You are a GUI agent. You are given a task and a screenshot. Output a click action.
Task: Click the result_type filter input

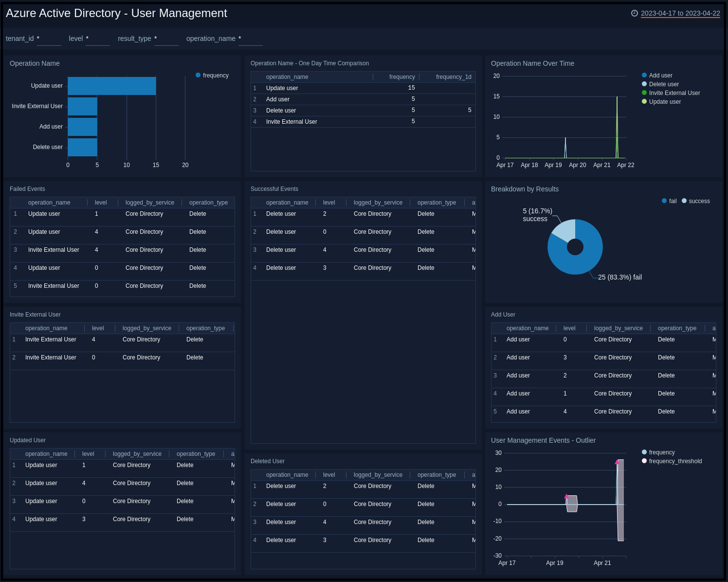coord(166,39)
